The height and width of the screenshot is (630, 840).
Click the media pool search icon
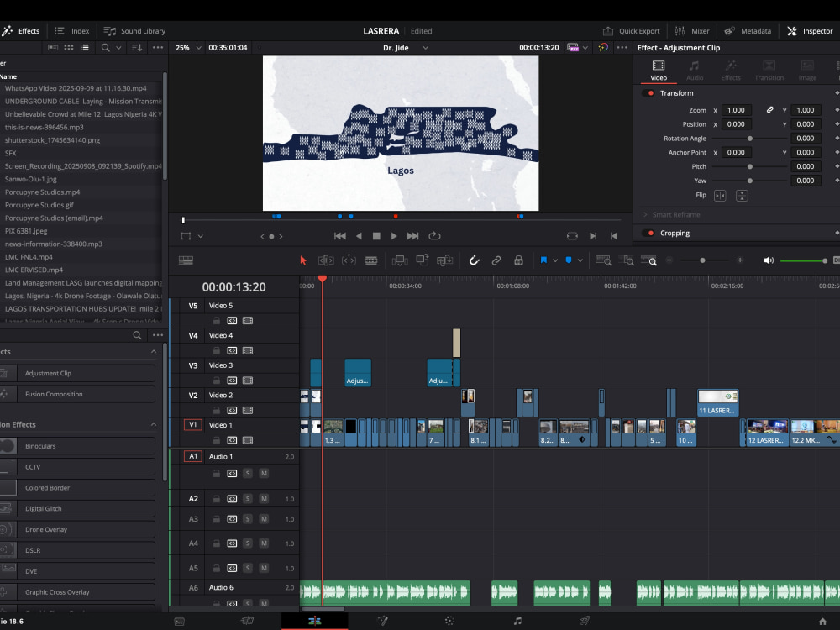pyautogui.click(x=106, y=48)
